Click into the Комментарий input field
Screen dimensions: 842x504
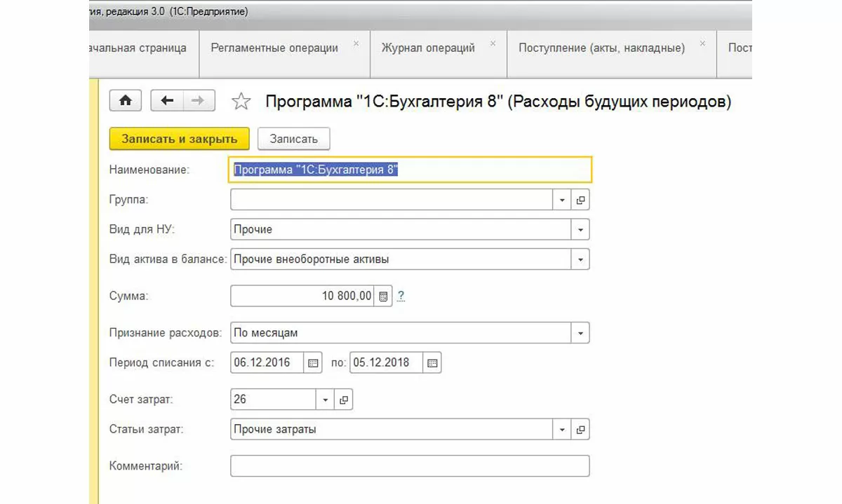click(410, 466)
